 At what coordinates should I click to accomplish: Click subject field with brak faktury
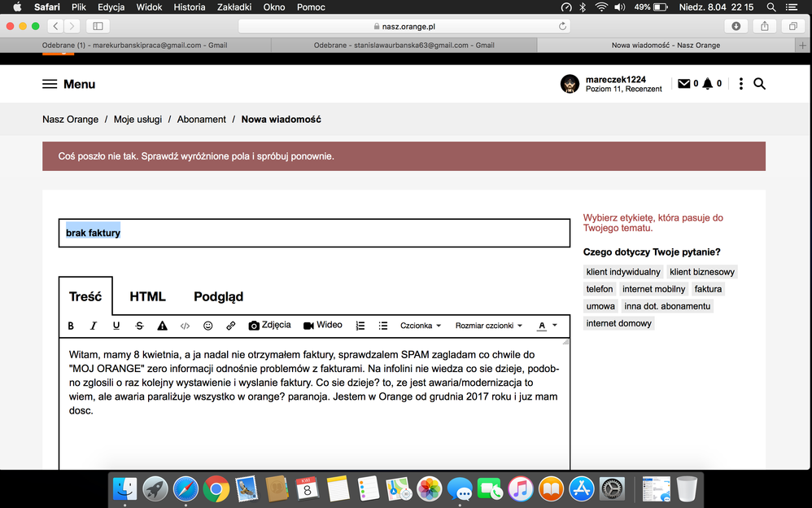click(314, 233)
